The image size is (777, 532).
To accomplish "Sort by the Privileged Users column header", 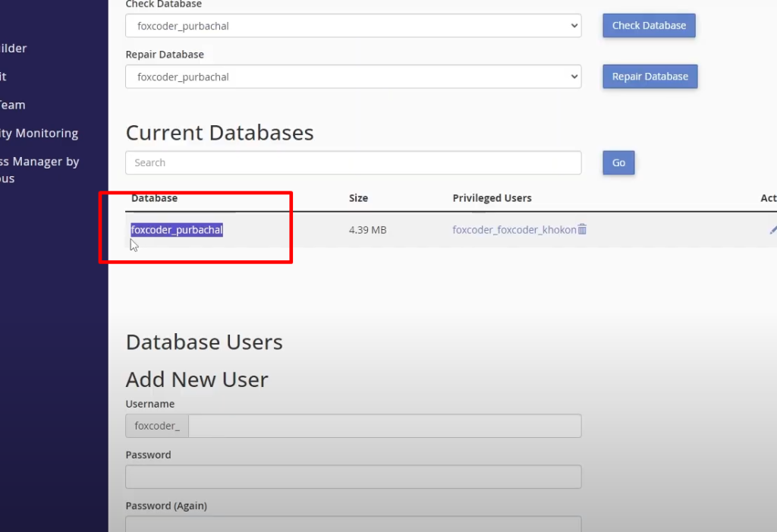I will pos(492,198).
